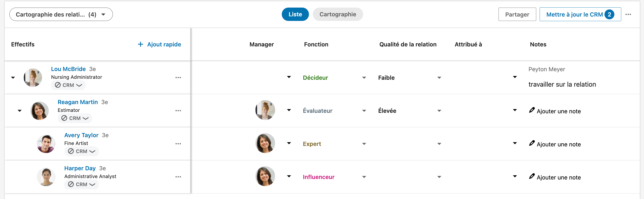Collapse Lou McBride's reporting tree
Screen dimensions: 644x199
[13, 78]
